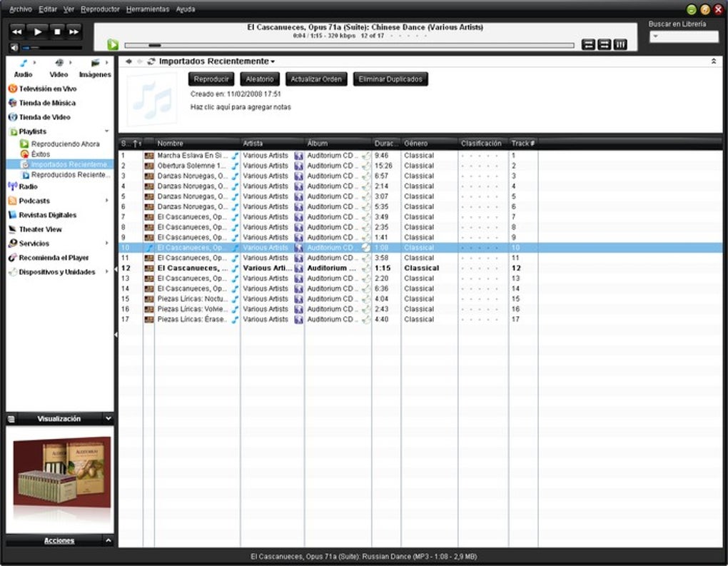Collapse the Playlists tree
The image size is (728, 566).
point(106,131)
